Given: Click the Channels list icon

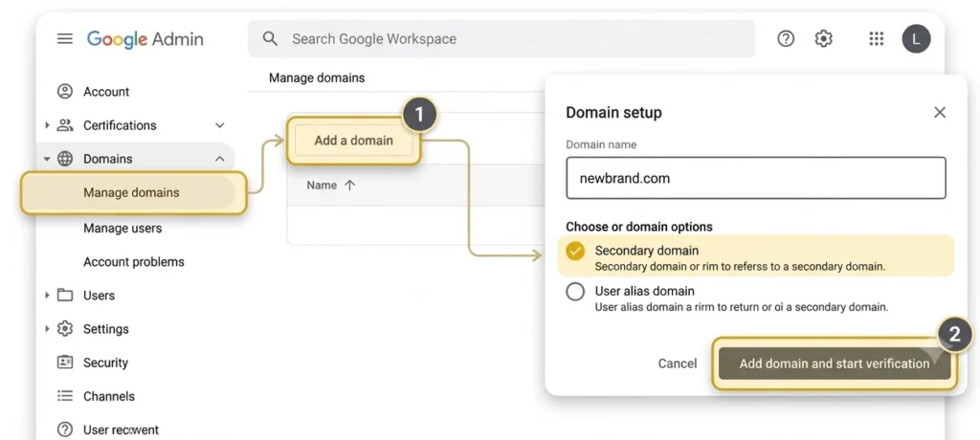Looking at the screenshot, I should 65,396.
